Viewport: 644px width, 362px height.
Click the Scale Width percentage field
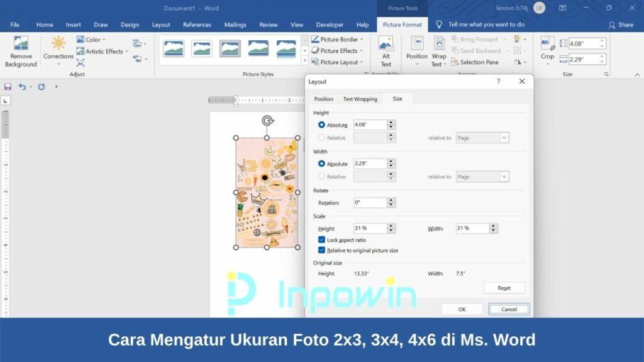(472, 228)
